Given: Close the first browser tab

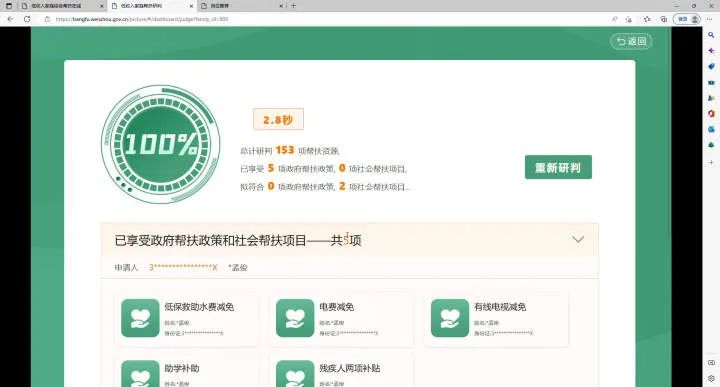Looking at the screenshot, I should [101, 6].
